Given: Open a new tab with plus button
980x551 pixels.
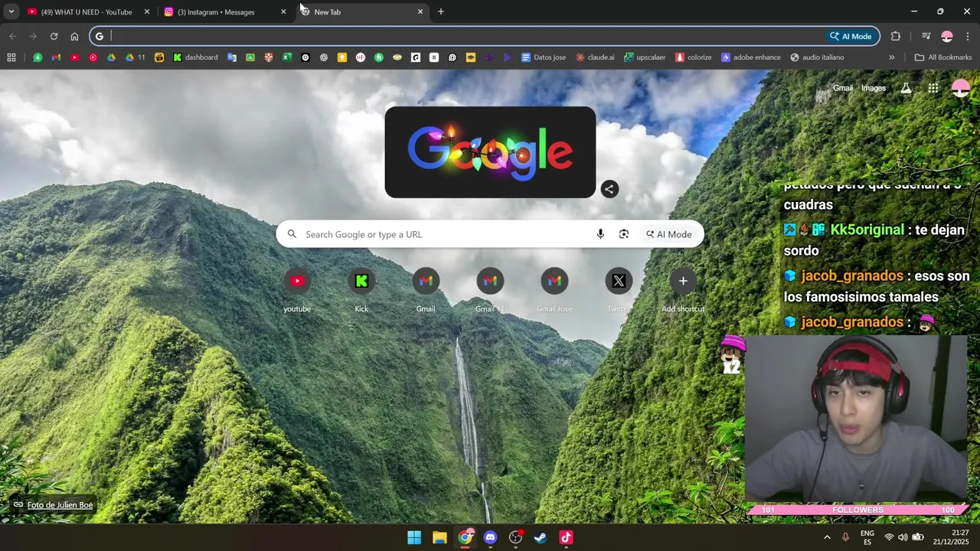Looking at the screenshot, I should 440,11.
